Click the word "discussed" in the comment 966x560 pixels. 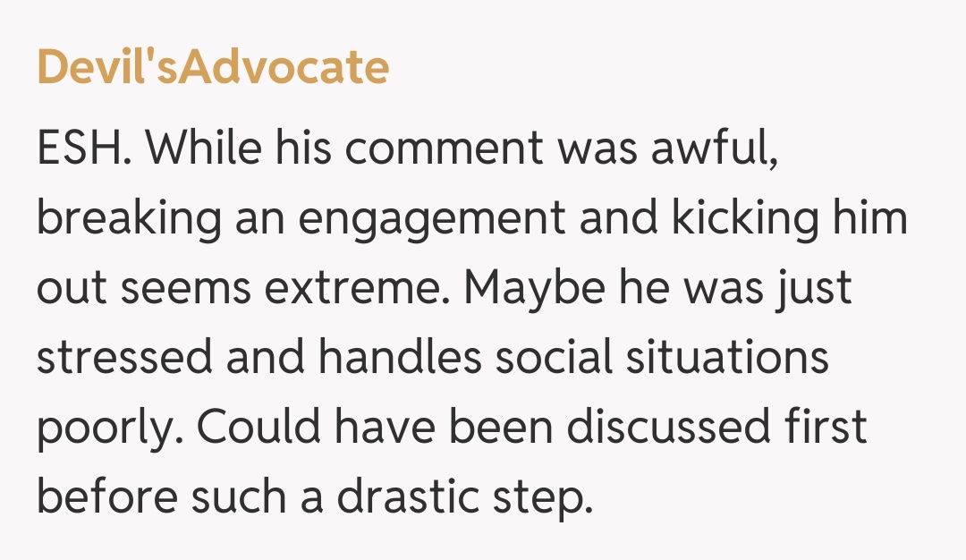click(x=667, y=428)
